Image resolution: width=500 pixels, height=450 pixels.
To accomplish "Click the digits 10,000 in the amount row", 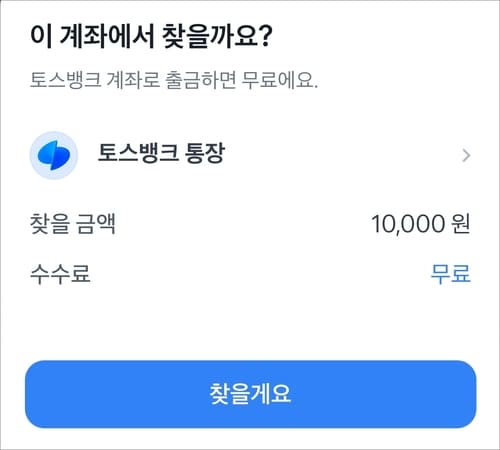I will 408,224.
